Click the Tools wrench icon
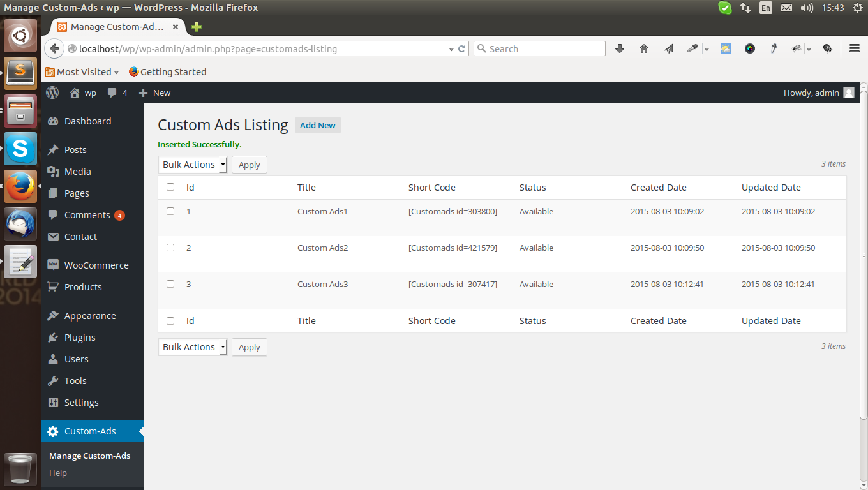 (x=53, y=381)
